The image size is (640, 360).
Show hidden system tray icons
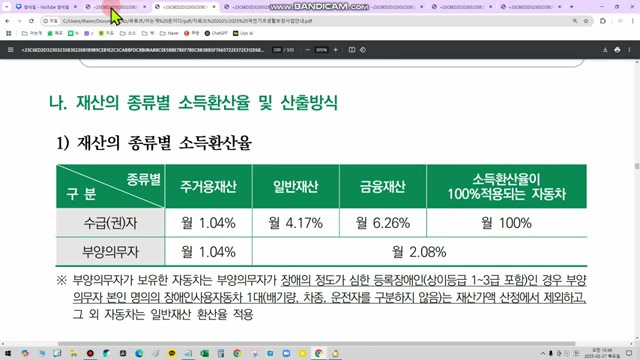[543, 353]
